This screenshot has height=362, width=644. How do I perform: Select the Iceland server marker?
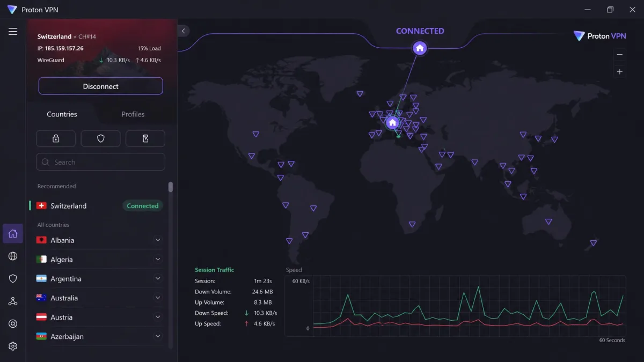click(360, 94)
